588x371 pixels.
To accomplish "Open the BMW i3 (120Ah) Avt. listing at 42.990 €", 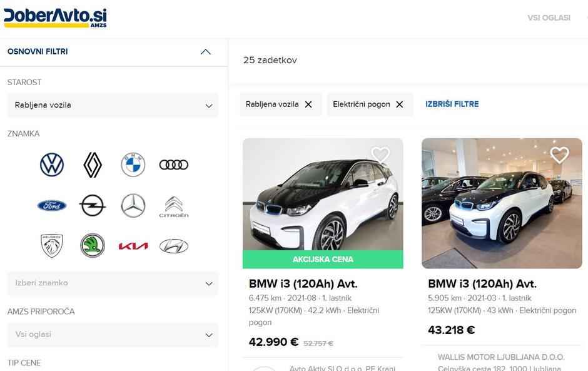I will pos(303,283).
